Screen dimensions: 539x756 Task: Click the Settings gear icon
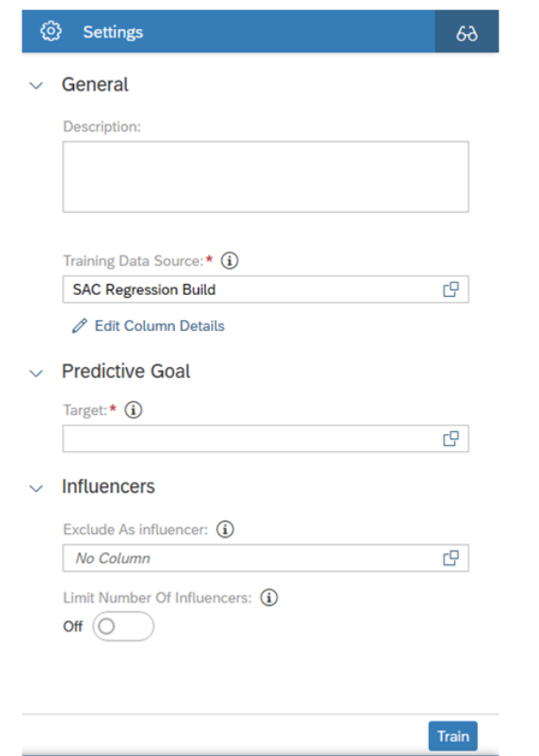[50, 32]
